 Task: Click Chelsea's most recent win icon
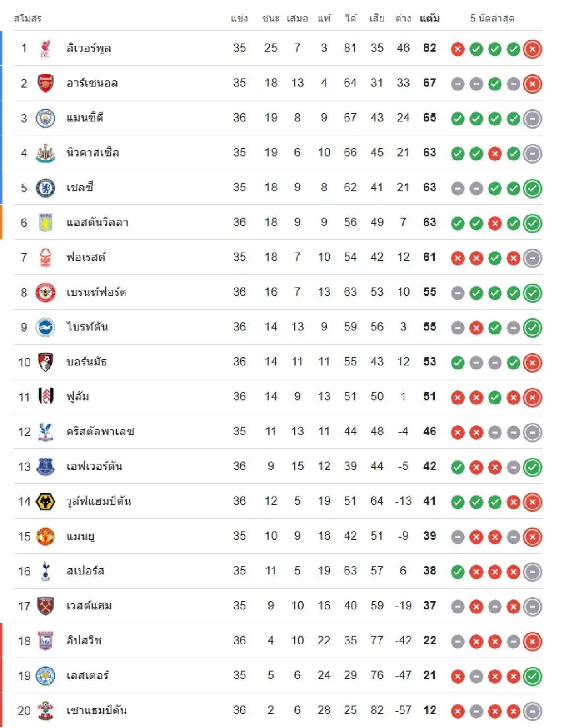(532, 188)
